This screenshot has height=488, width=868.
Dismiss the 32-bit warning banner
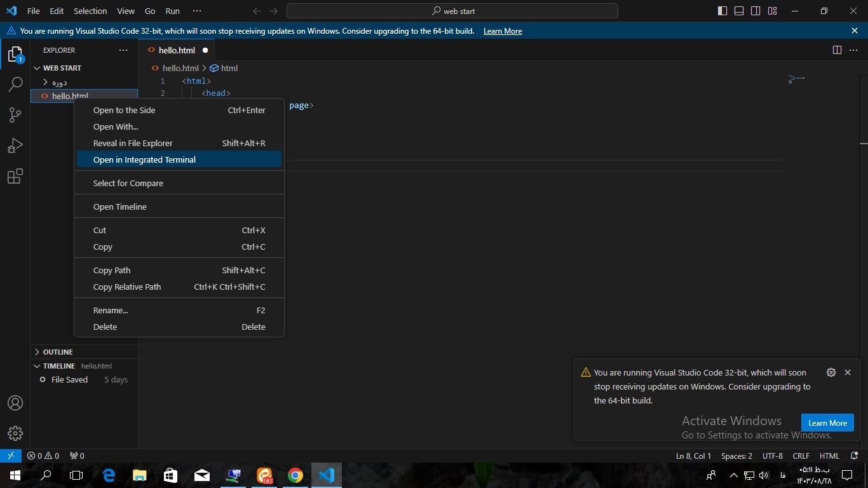tap(855, 30)
